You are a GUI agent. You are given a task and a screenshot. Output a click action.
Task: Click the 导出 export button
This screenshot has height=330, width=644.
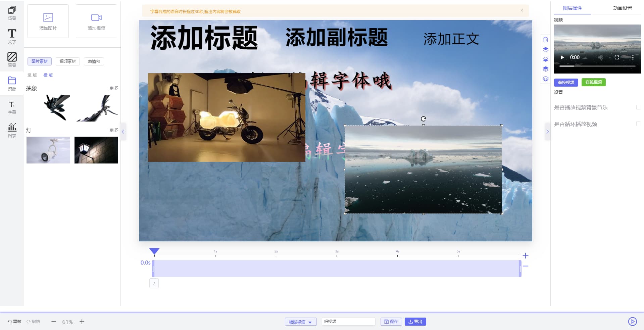(415, 322)
